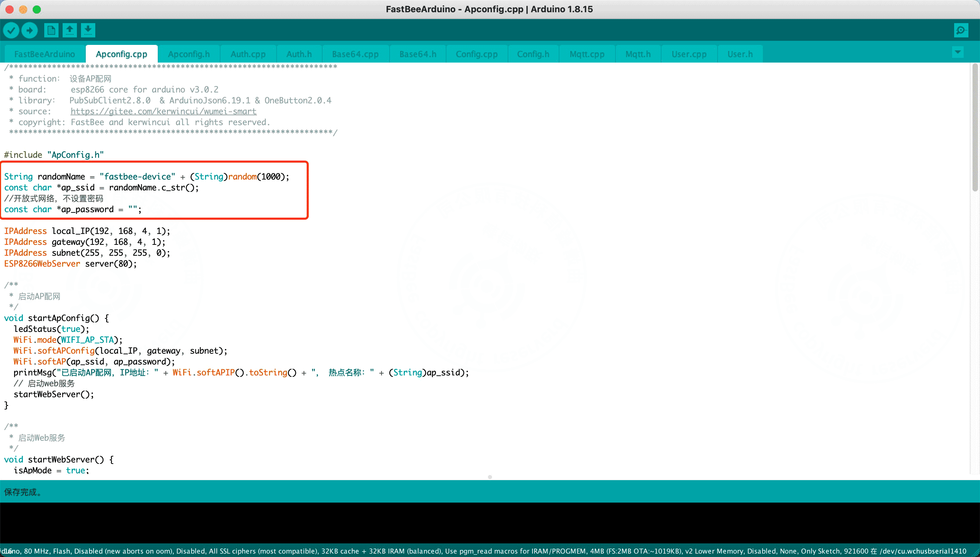Screen dimensions: 980x557
Task: Click the status message 保存完成
Action: coord(22,492)
